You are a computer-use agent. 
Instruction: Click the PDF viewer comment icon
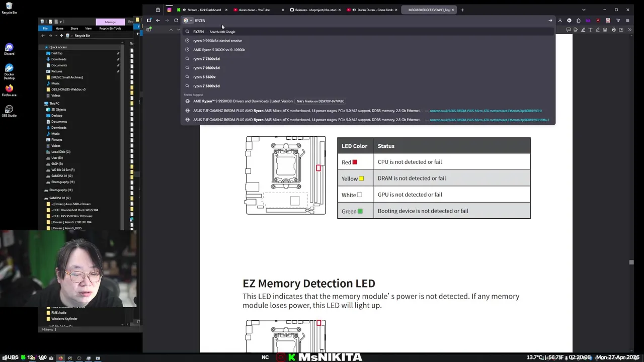pos(569,30)
